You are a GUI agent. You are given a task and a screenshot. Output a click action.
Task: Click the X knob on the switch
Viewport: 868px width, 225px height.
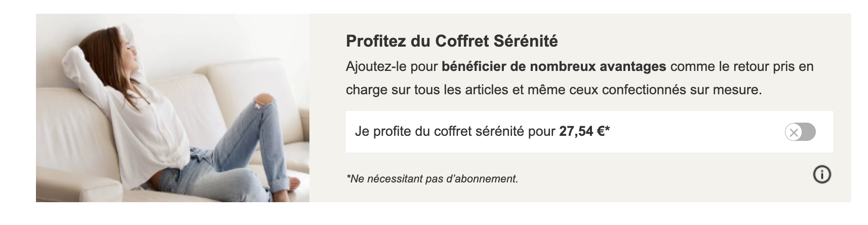tap(794, 133)
